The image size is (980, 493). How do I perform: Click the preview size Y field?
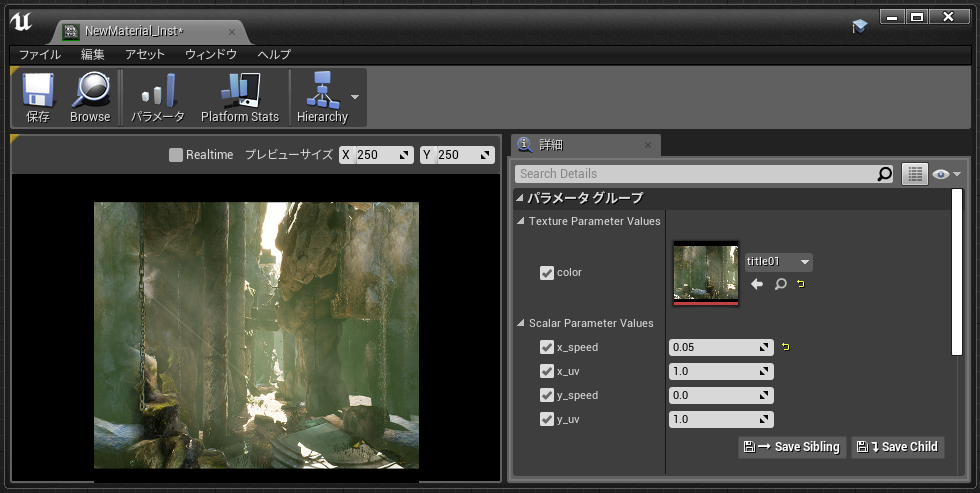(458, 154)
